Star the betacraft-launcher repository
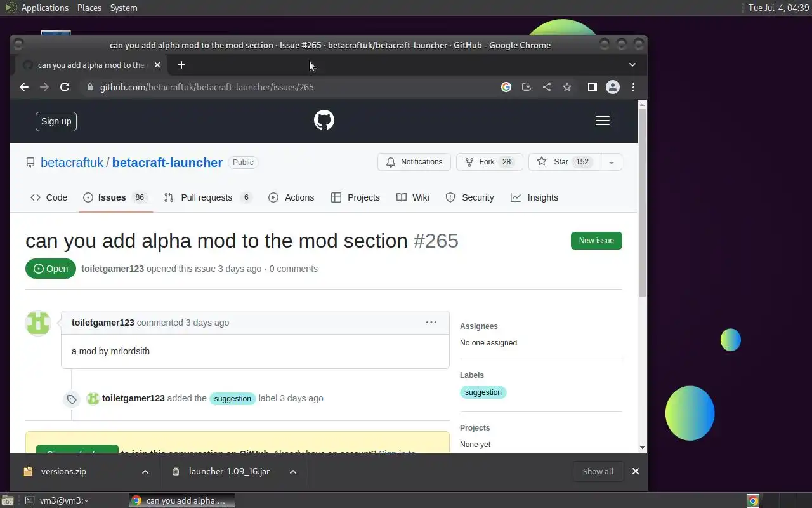The width and height of the screenshot is (812, 508). pyautogui.click(x=565, y=162)
